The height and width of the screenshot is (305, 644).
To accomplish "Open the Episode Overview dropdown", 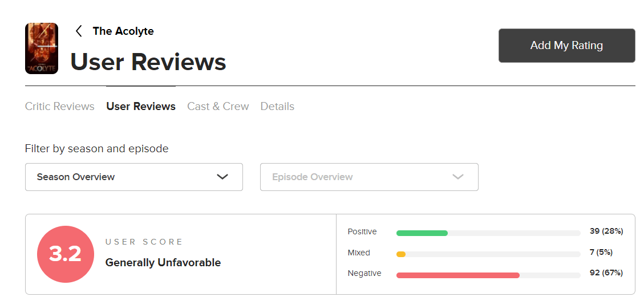I will [368, 177].
